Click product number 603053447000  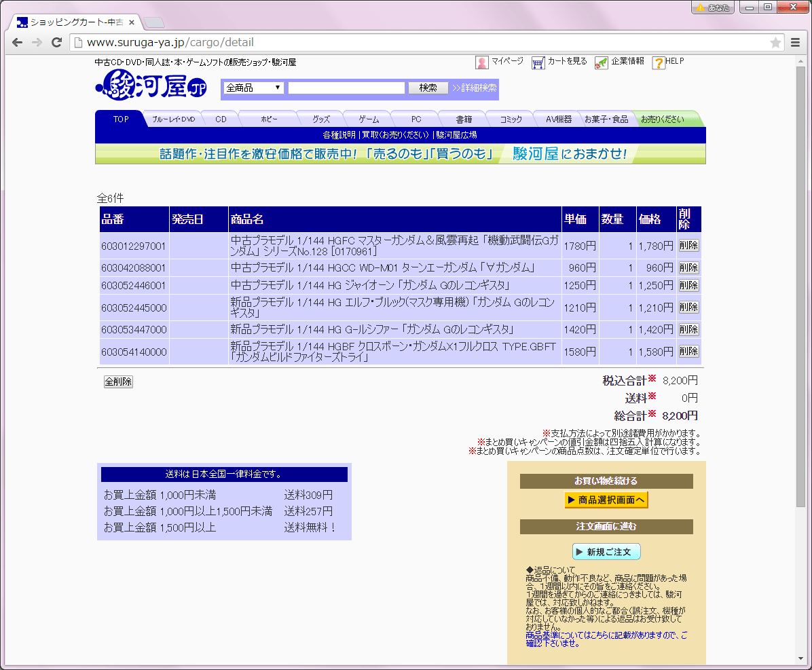click(134, 329)
